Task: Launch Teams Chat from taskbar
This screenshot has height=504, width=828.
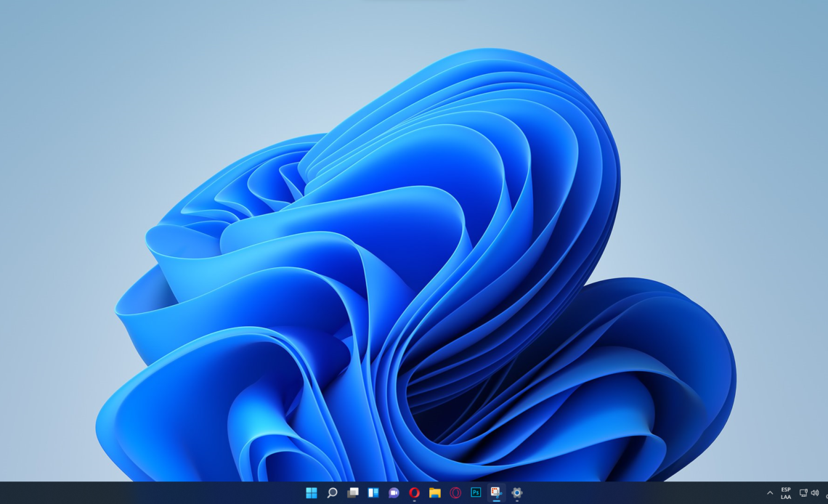Action: coord(394,493)
